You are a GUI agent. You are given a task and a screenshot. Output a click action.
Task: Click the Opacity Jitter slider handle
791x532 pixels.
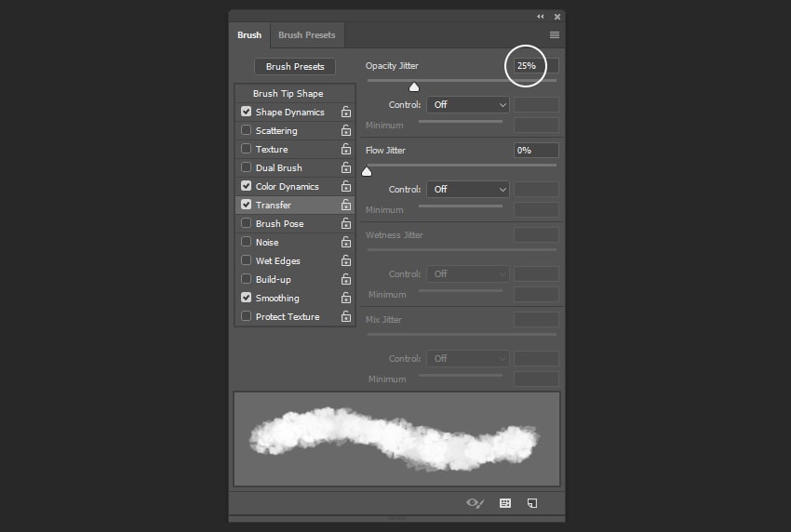pos(414,86)
